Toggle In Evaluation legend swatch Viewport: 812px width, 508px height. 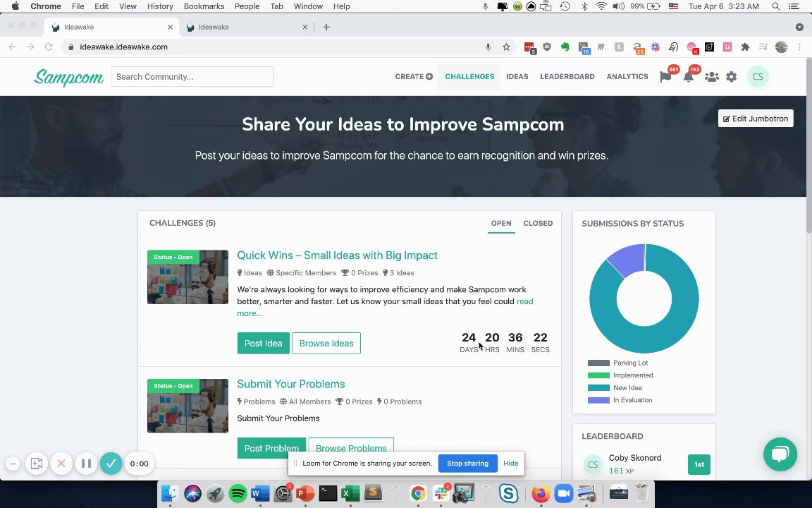(598, 400)
